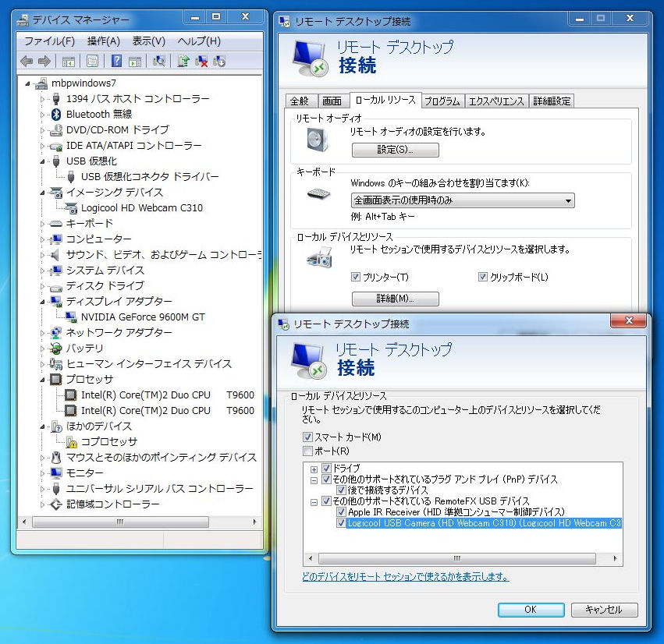
Task: Select the Bluetooth 無線 category icon
Action: tap(56, 115)
